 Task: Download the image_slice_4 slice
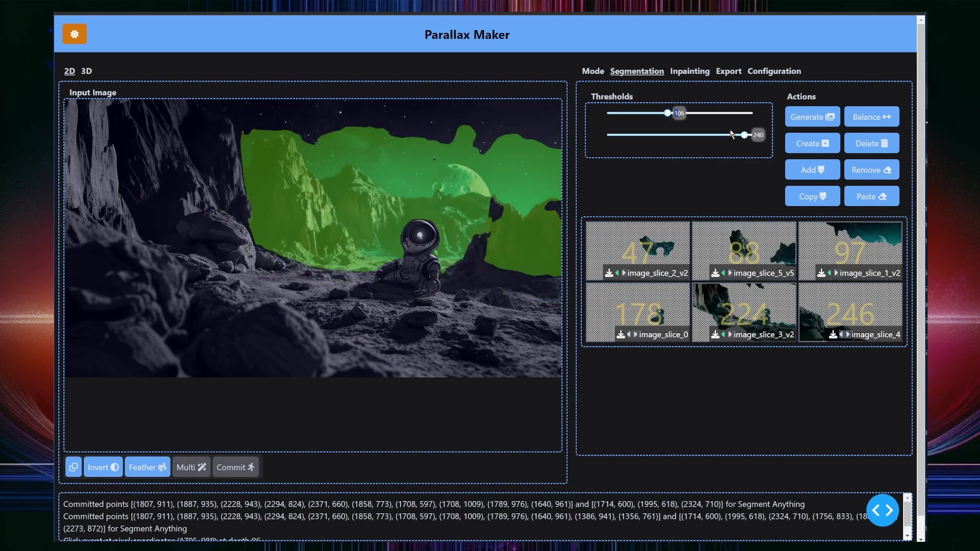[x=833, y=335]
